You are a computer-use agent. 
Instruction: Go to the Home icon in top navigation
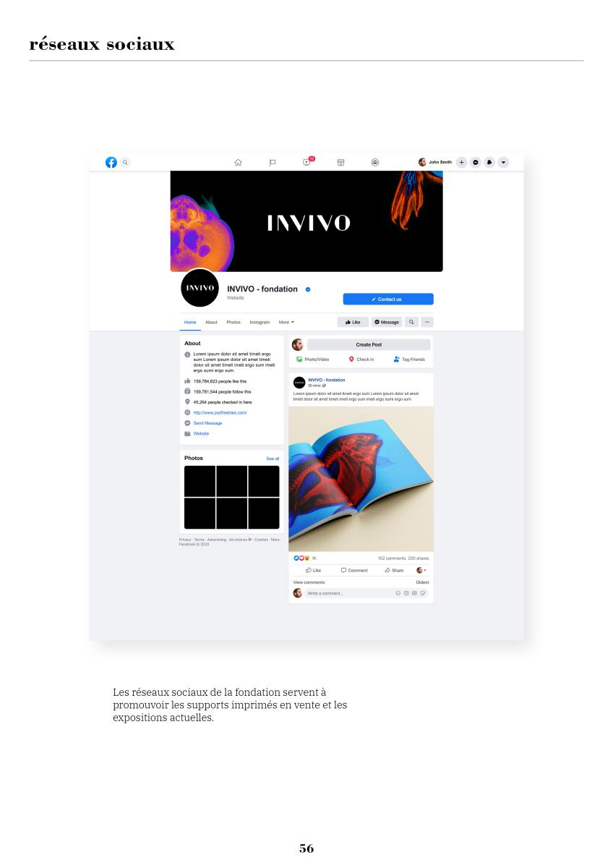238,162
